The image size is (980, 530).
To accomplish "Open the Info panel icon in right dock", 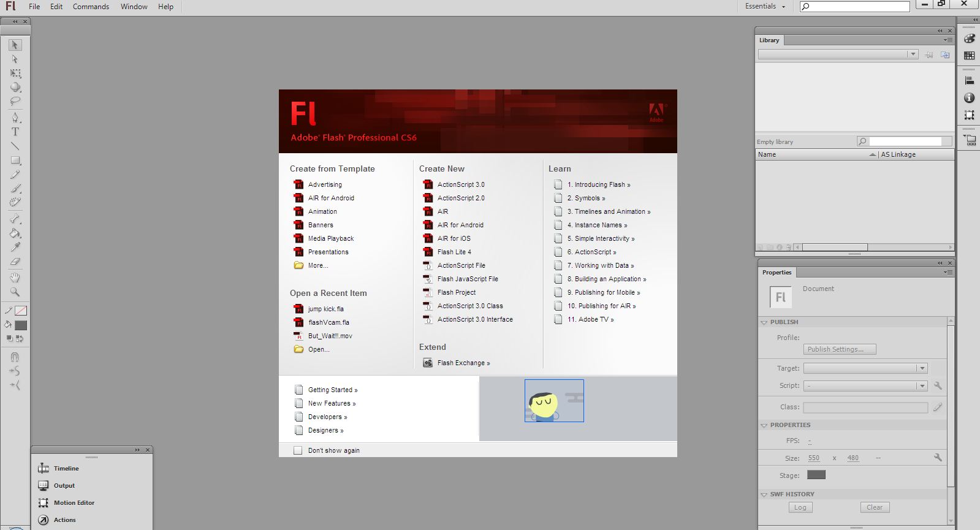I will [970, 97].
